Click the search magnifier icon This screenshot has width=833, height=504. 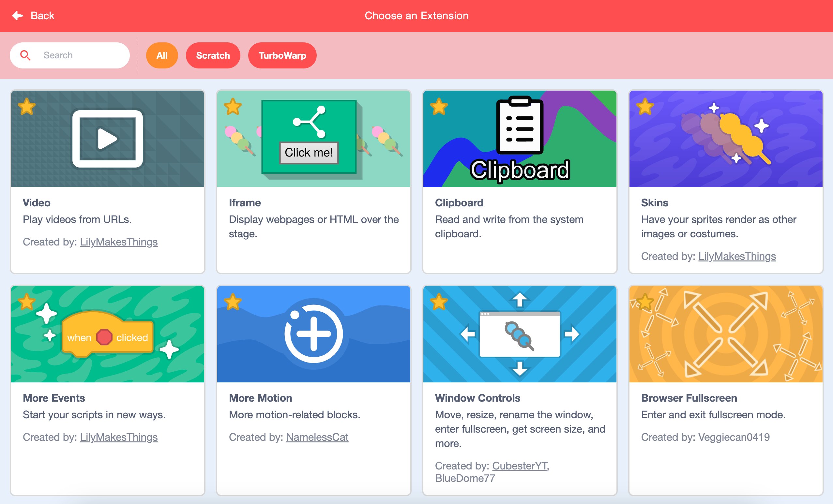(x=25, y=55)
